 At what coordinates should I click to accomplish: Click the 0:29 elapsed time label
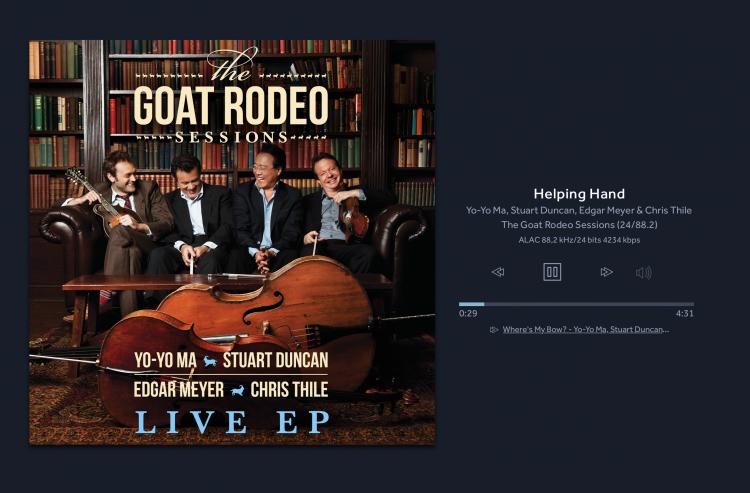468,314
